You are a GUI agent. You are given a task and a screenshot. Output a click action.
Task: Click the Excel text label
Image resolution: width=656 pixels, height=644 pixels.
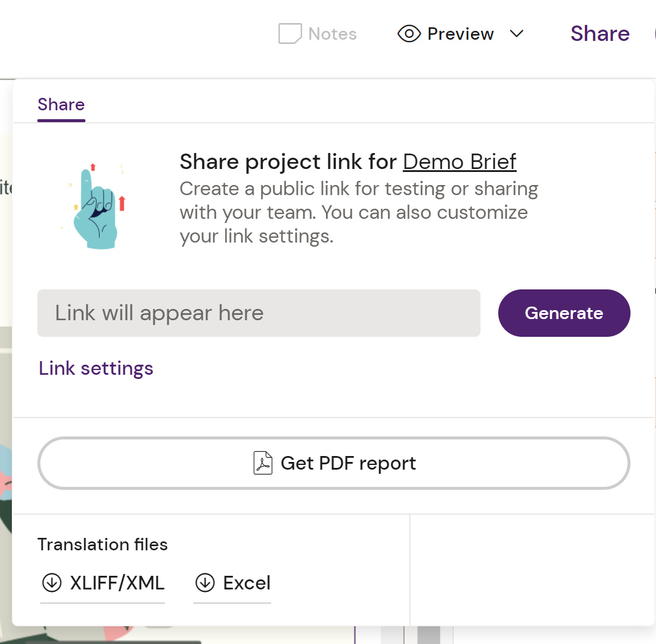click(247, 583)
